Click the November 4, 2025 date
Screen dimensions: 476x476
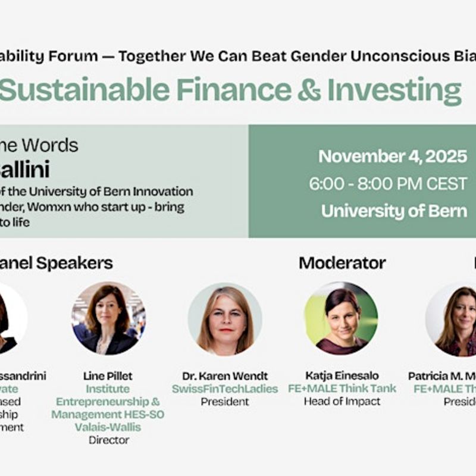pyautogui.click(x=392, y=156)
